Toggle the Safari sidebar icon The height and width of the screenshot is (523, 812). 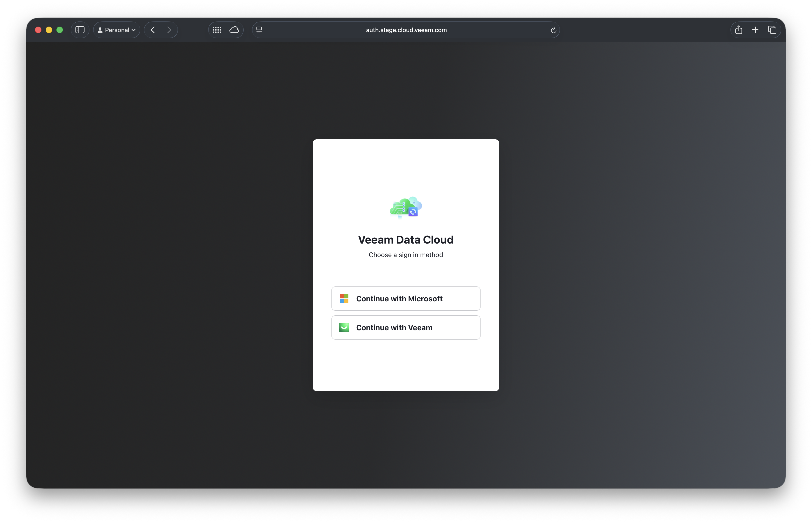pyautogui.click(x=80, y=30)
